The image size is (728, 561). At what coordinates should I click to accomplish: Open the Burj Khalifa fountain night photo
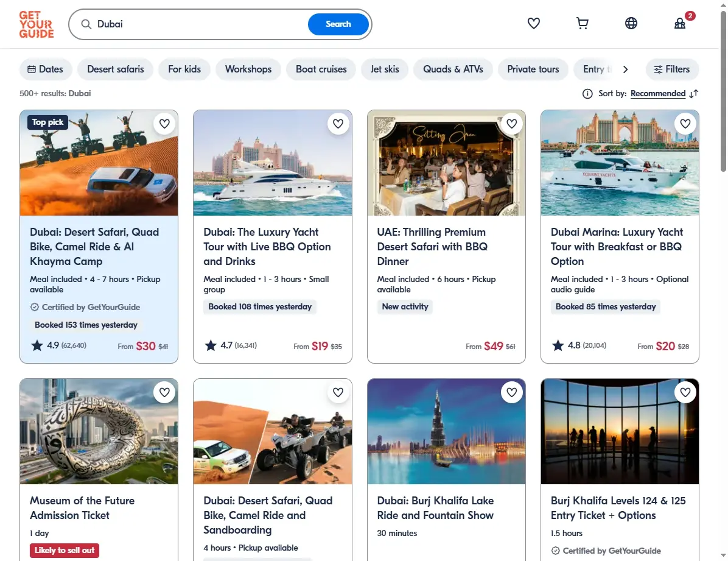(446, 431)
